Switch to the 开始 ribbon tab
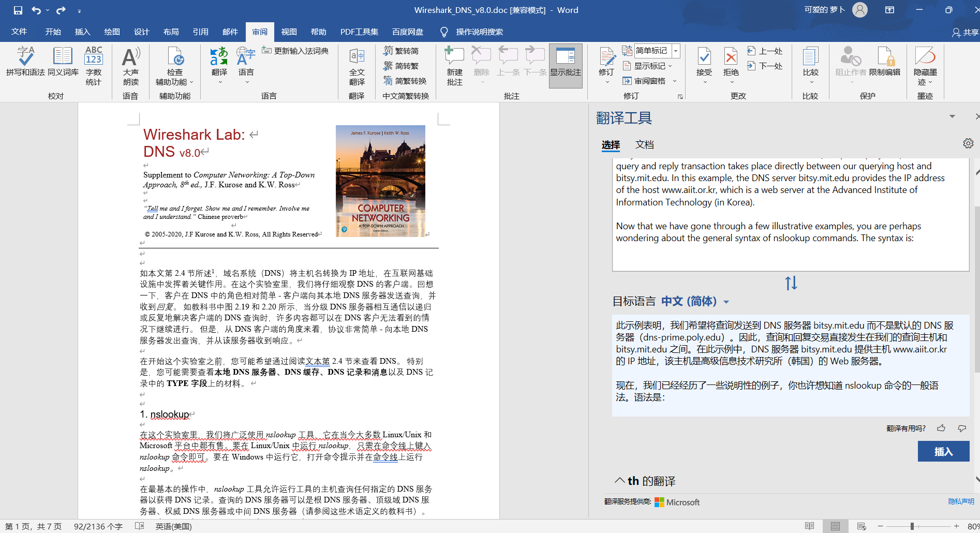Viewport: 980px width, 533px height. coord(53,32)
